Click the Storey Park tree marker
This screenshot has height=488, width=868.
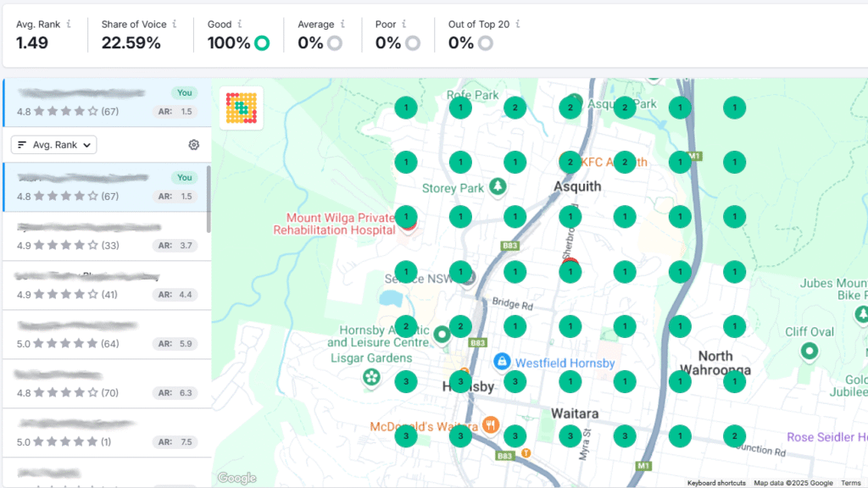pyautogui.click(x=500, y=186)
